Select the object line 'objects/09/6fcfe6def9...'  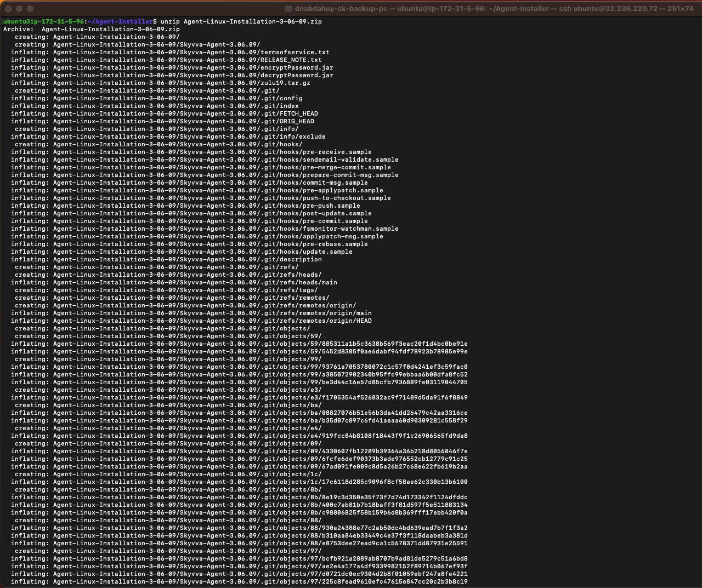click(239, 459)
